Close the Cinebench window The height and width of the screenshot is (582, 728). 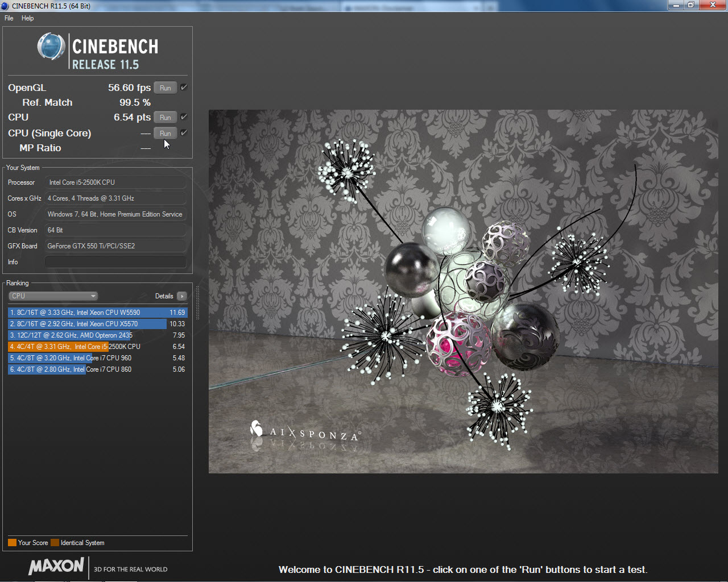click(x=713, y=5)
